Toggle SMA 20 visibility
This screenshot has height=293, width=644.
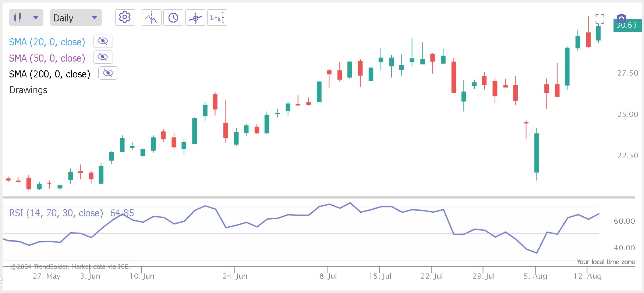pyautogui.click(x=103, y=41)
